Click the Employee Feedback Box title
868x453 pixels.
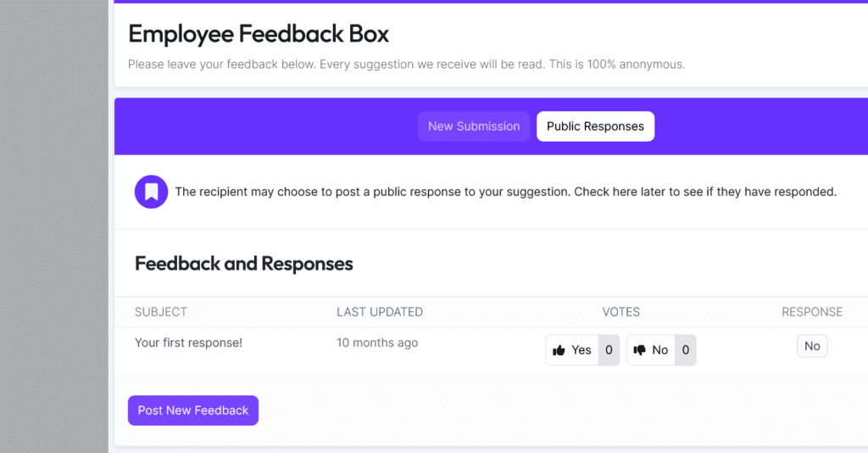pos(259,34)
